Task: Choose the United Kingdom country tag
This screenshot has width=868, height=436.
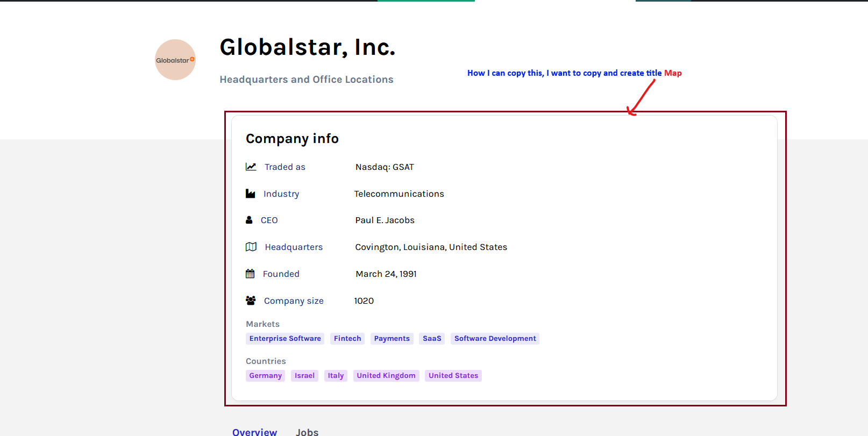Action: [386, 376]
